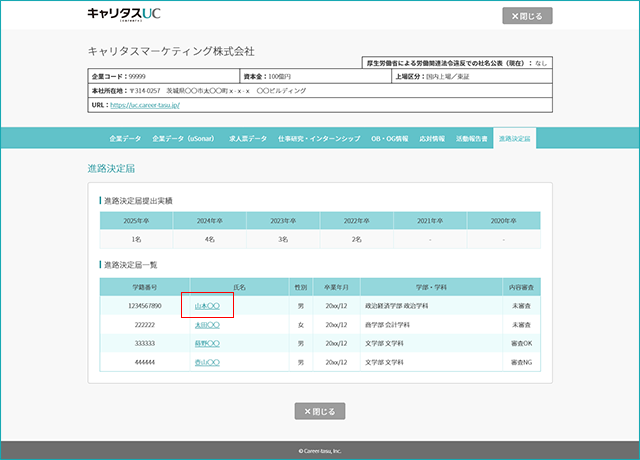Click the 審査NG status cell
This screenshot has width=640, height=460.
pyautogui.click(x=521, y=362)
